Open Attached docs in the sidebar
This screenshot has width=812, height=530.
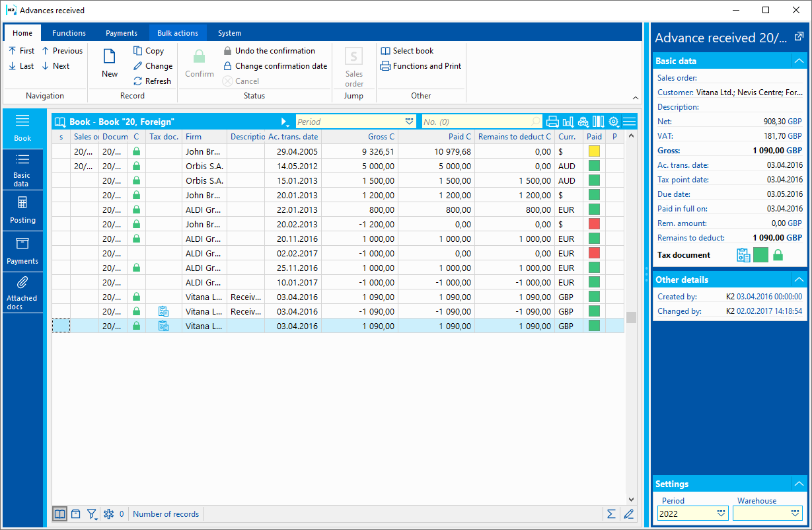point(22,291)
